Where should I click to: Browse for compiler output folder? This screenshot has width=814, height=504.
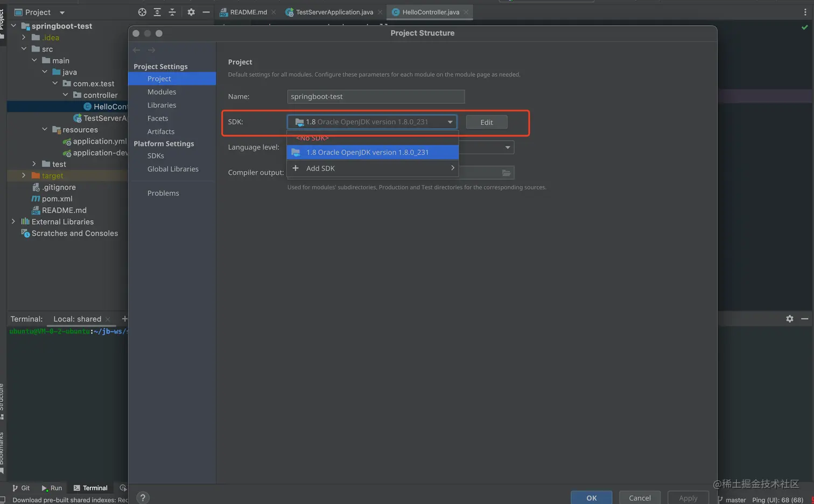[x=506, y=173]
